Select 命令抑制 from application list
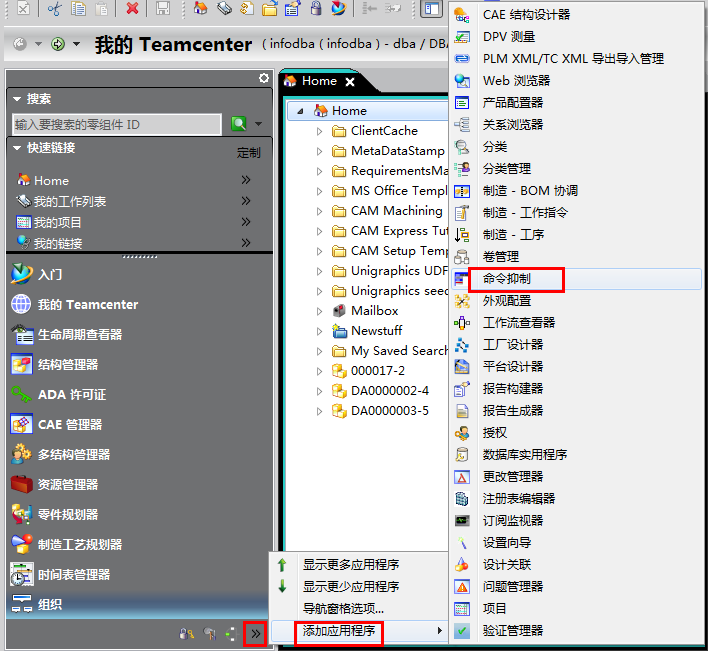 click(x=577, y=279)
